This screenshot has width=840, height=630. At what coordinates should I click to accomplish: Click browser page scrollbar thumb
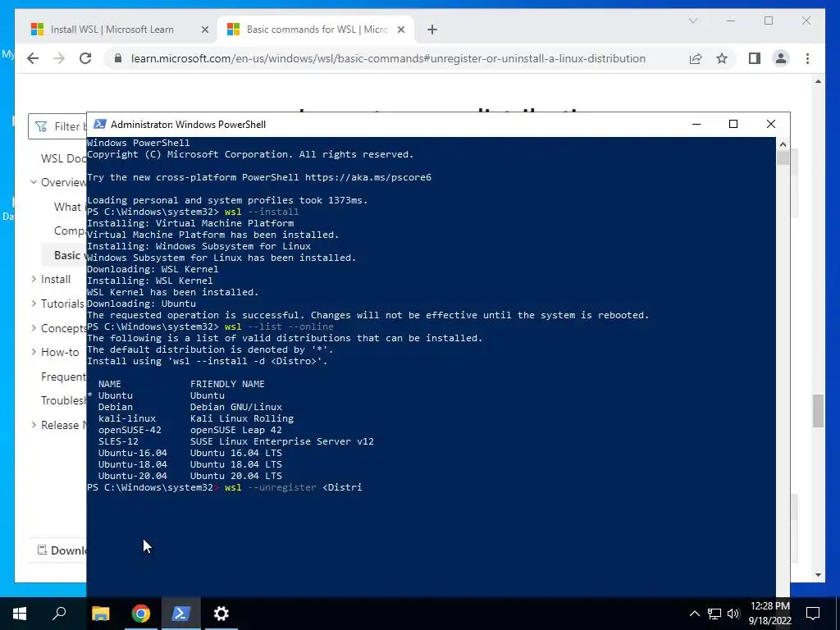click(x=818, y=411)
